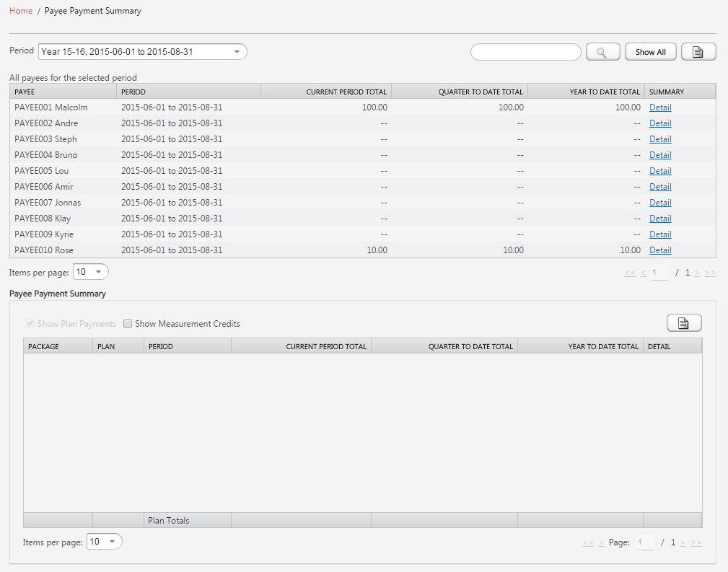Click the payee list page number field

pos(659,272)
